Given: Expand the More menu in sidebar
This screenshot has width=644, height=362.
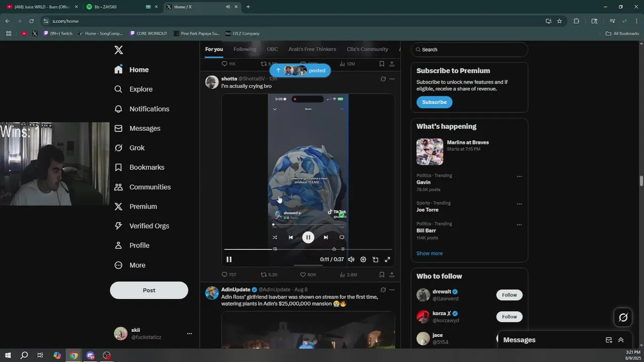Looking at the screenshot, I should click(130, 265).
